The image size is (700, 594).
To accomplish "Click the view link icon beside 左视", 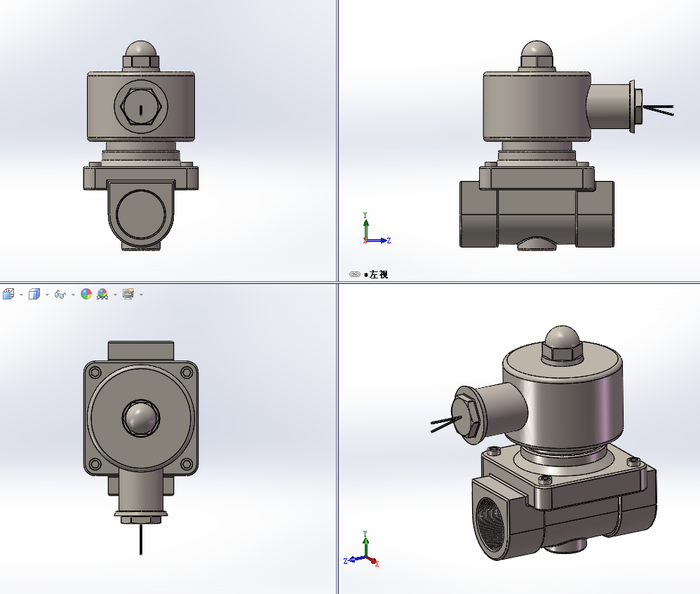I will pyautogui.click(x=354, y=274).
